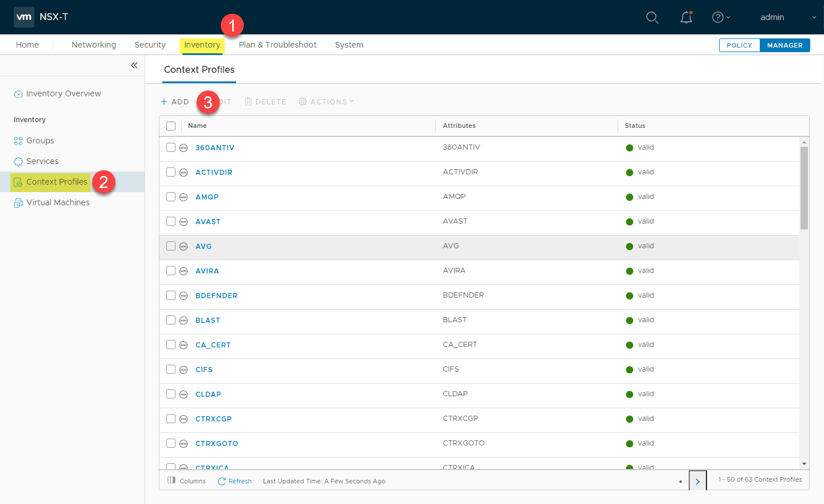Click the Refresh link in footer

pos(240,481)
